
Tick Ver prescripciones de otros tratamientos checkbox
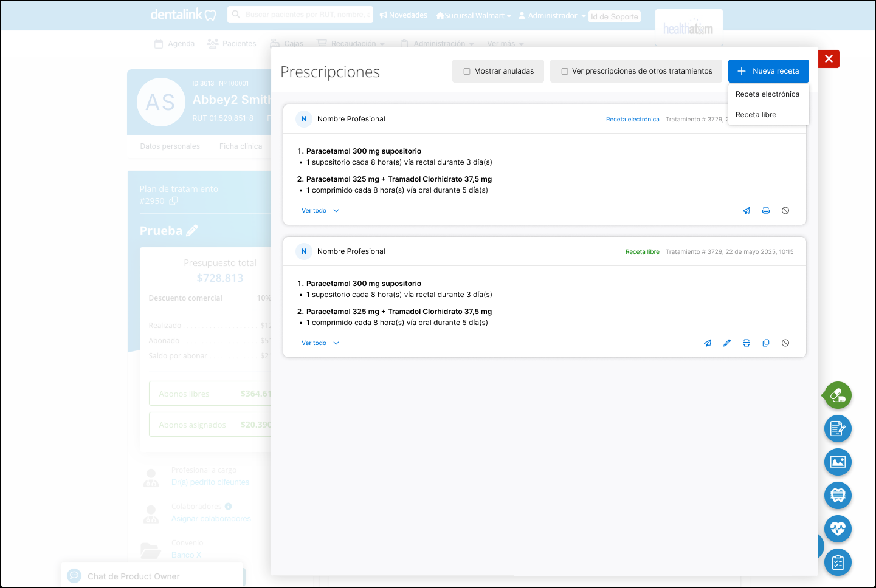565,71
